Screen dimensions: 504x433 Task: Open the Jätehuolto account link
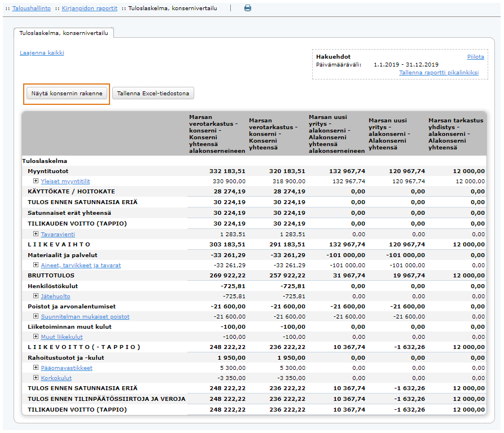pyautogui.click(x=55, y=296)
